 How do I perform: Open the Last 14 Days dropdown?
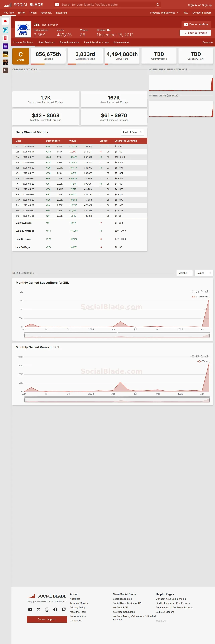pyautogui.click(x=132, y=132)
